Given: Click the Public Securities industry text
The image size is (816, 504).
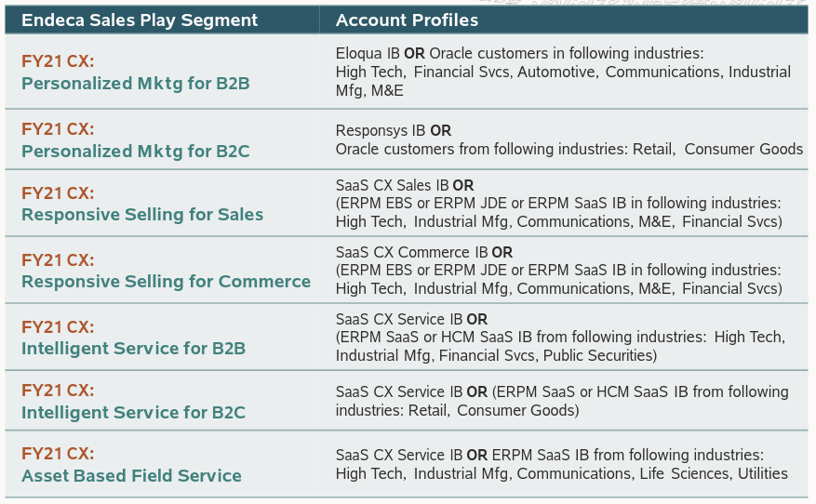Looking at the screenshot, I should (598, 355).
